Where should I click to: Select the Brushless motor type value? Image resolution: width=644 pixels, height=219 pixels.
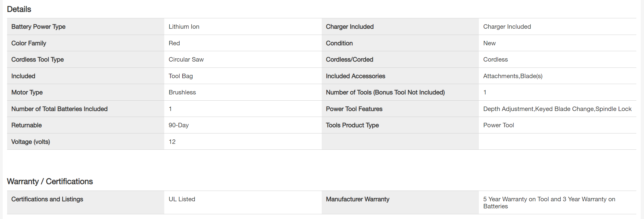[x=182, y=92]
